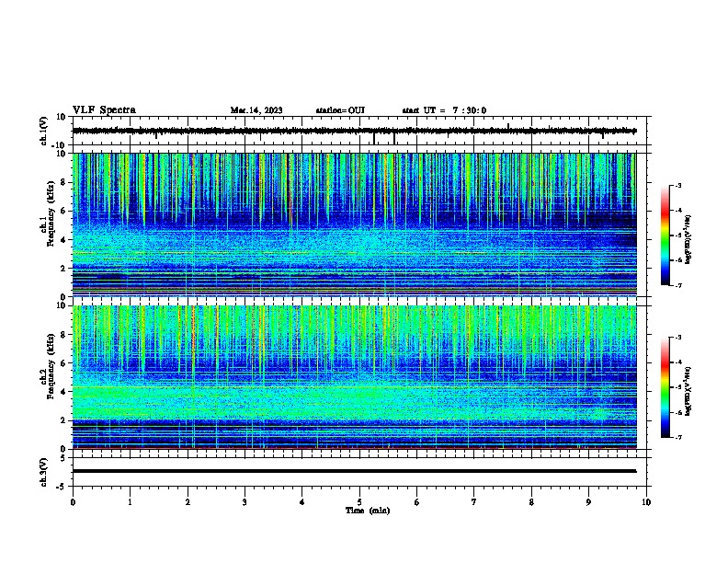Click the "station=OUI" header text
728x563 pixels.
(x=340, y=110)
